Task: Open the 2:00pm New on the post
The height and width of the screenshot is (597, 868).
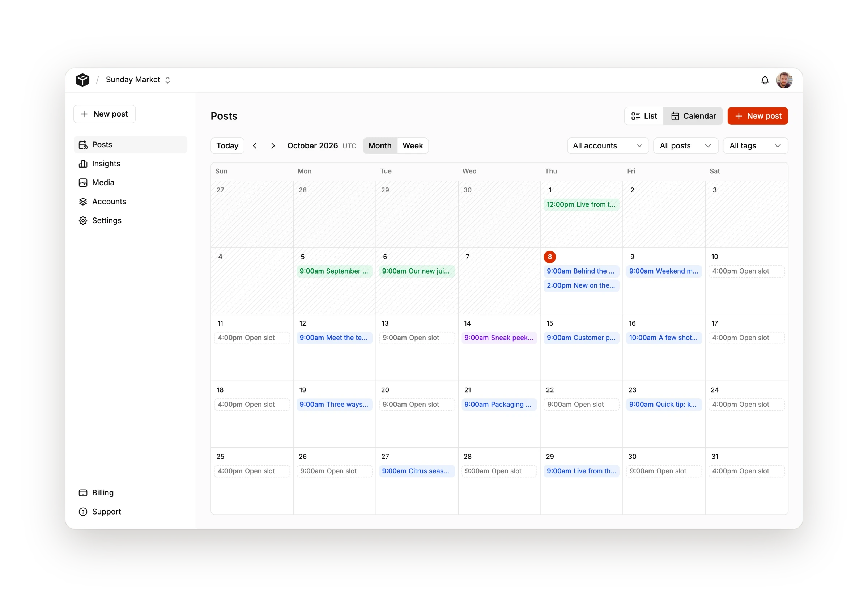Action: click(x=581, y=285)
